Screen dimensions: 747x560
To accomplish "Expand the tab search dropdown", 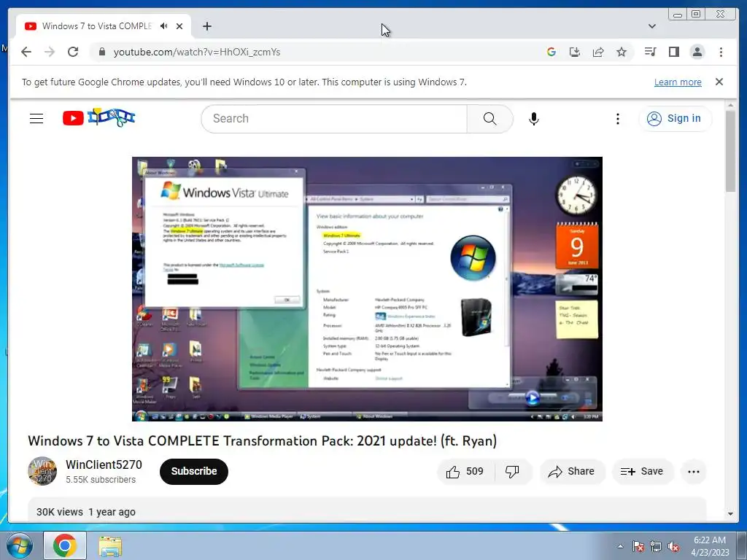I will pos(651,26).
